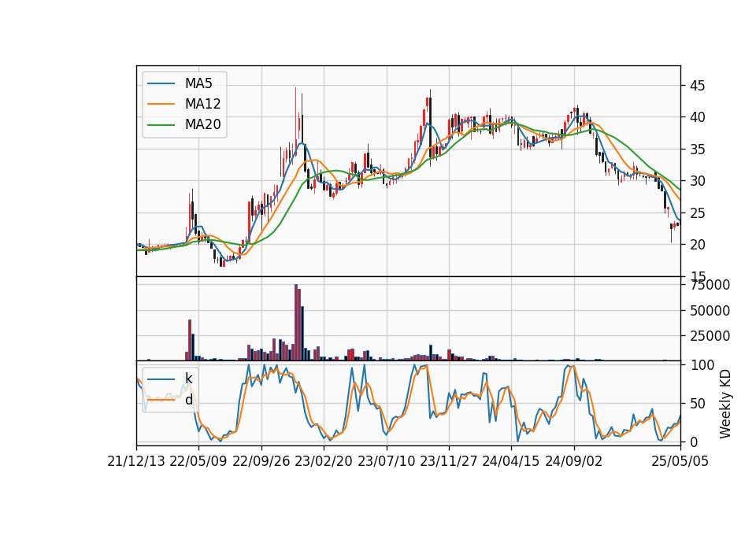756x543 pixels.
Task: Click the green MA20 legend line sample
Action: pyautogui.click(x=161, y=125)
